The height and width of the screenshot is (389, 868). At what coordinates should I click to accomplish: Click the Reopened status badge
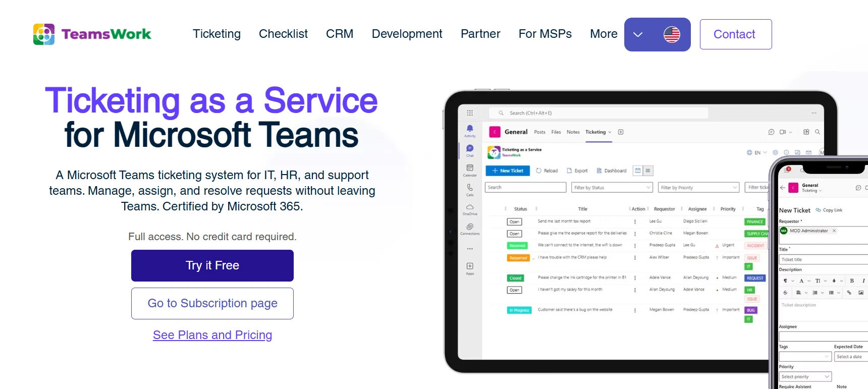(518, 258)
